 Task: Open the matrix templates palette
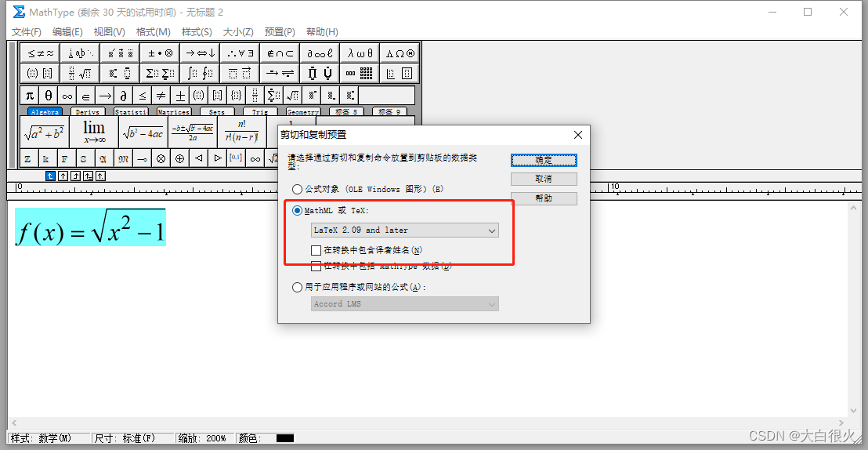[x=360, y=73]
